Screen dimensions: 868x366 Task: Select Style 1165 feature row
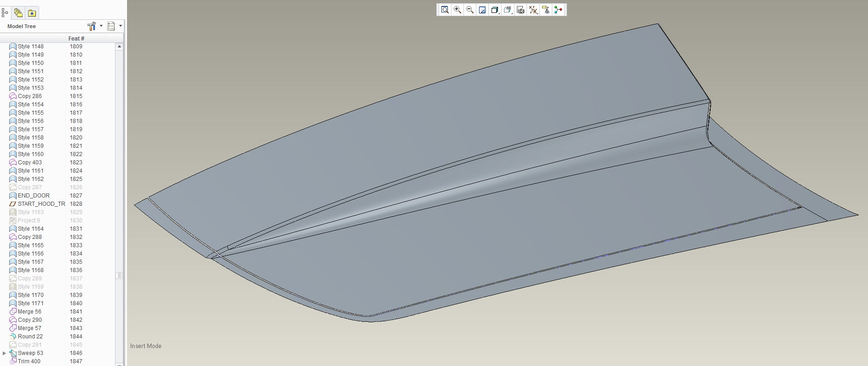point(31,245)
